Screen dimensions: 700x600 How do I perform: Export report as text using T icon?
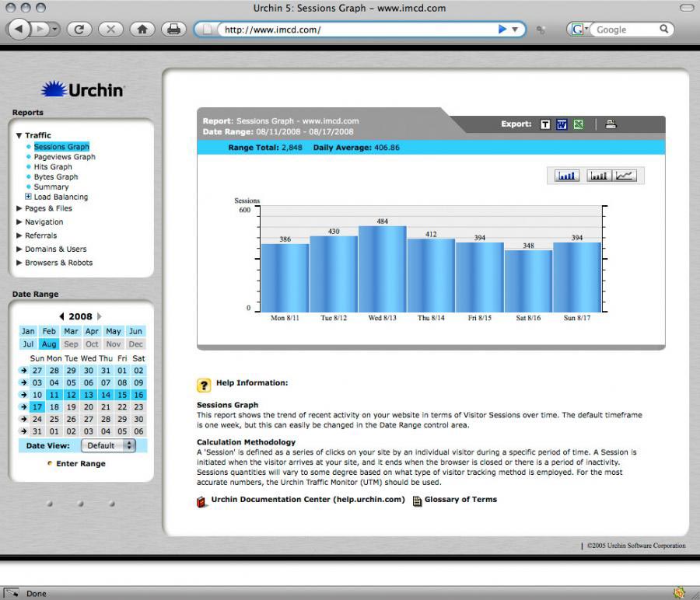(x=545, y=124)
